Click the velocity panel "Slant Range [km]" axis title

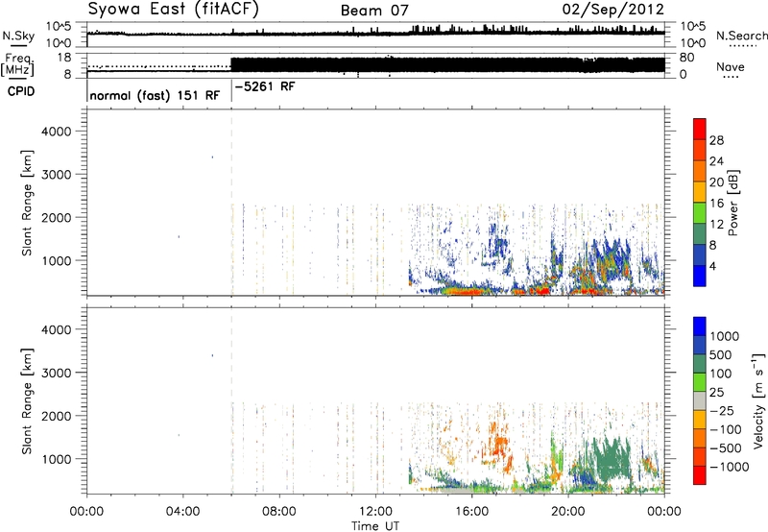pyautogui.click(x=27, y=400)
